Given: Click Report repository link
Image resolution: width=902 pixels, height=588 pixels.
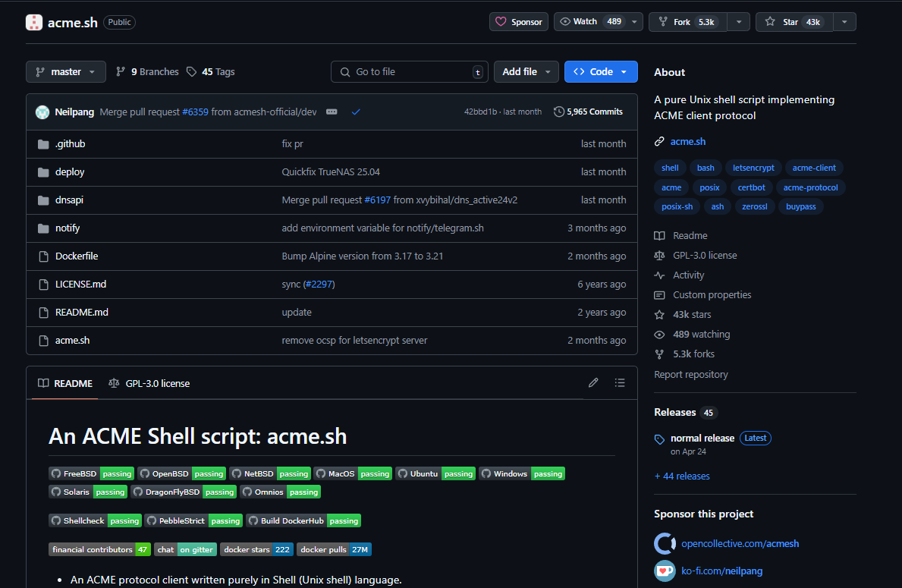Looking at the screenshot, I should 691,375.
